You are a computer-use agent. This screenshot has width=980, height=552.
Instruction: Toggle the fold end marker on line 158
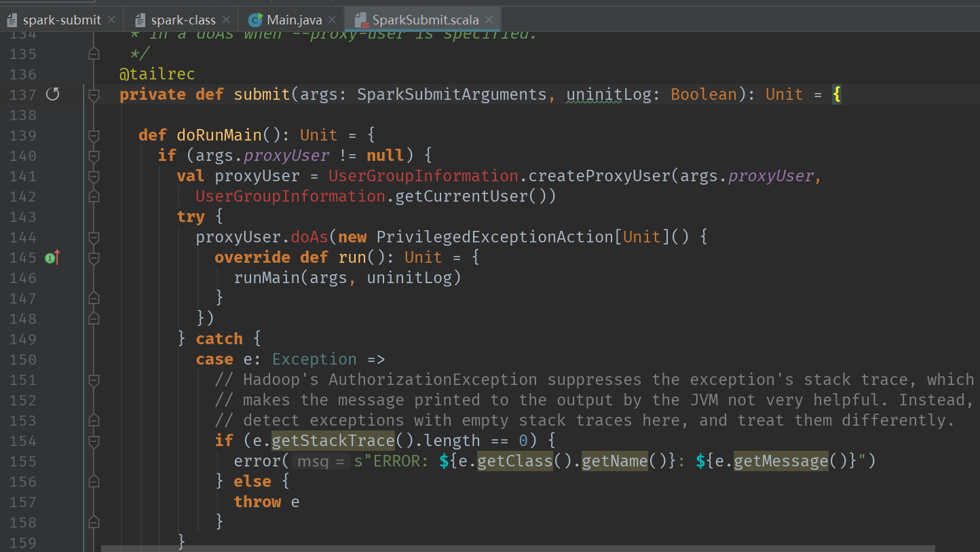click(x=94, y=522)
